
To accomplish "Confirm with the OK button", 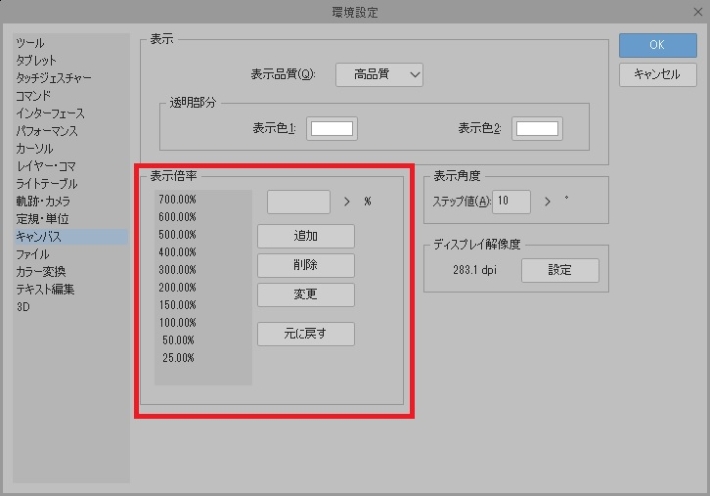I will (x=657, y=45).
